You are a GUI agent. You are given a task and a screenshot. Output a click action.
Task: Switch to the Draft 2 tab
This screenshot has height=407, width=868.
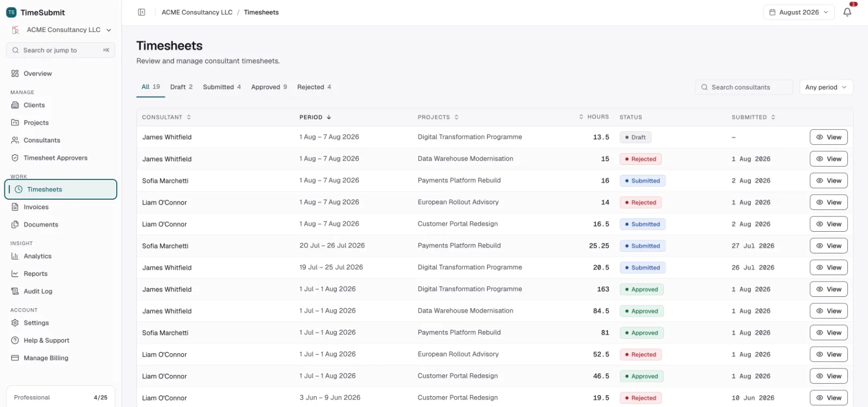181,87
